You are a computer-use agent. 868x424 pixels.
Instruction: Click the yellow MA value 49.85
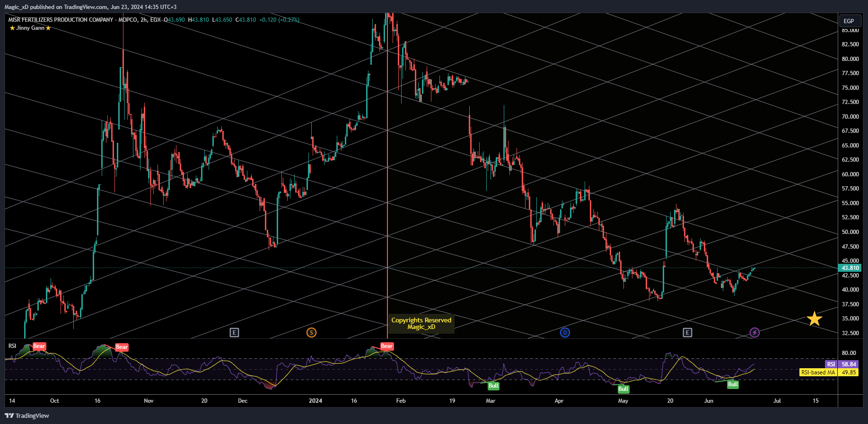pyautogui.click(x=849, y=372)
